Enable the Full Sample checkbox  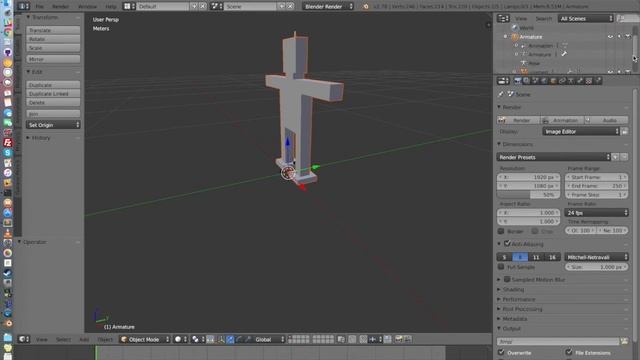(501, 267)
